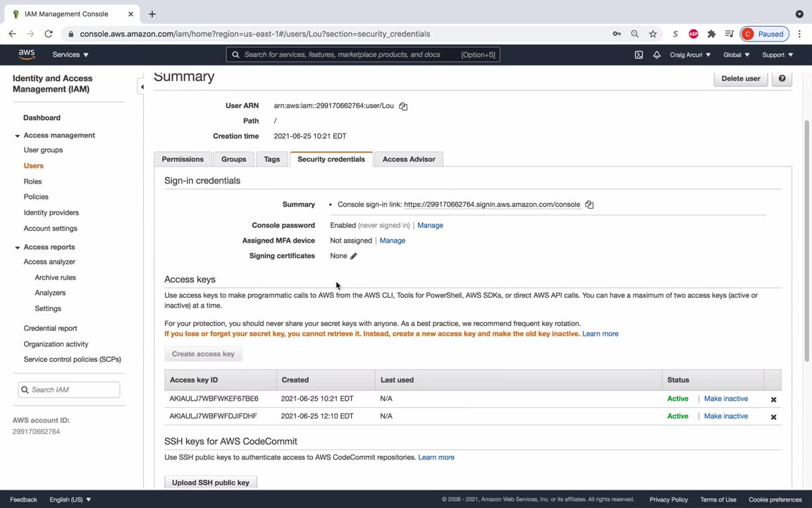The width and height of the screenshot is (812, 508).
Task: Bookmark this page with the star
Action: 653,34
